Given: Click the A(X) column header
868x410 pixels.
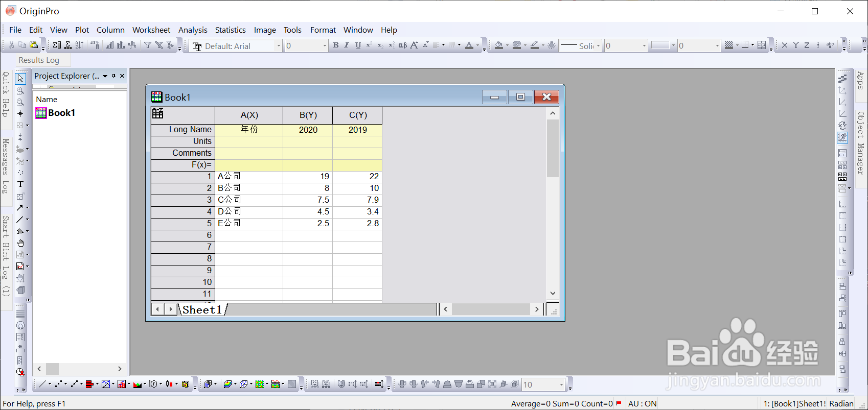Looking at the screenshot, I should coord(249,115).
